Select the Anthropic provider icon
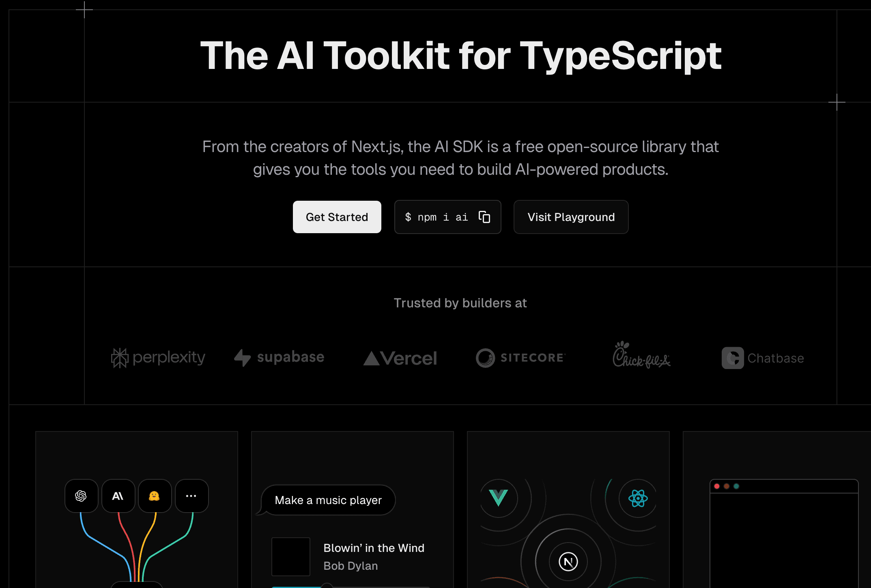 pyautogui.click(x=118, y=496)
